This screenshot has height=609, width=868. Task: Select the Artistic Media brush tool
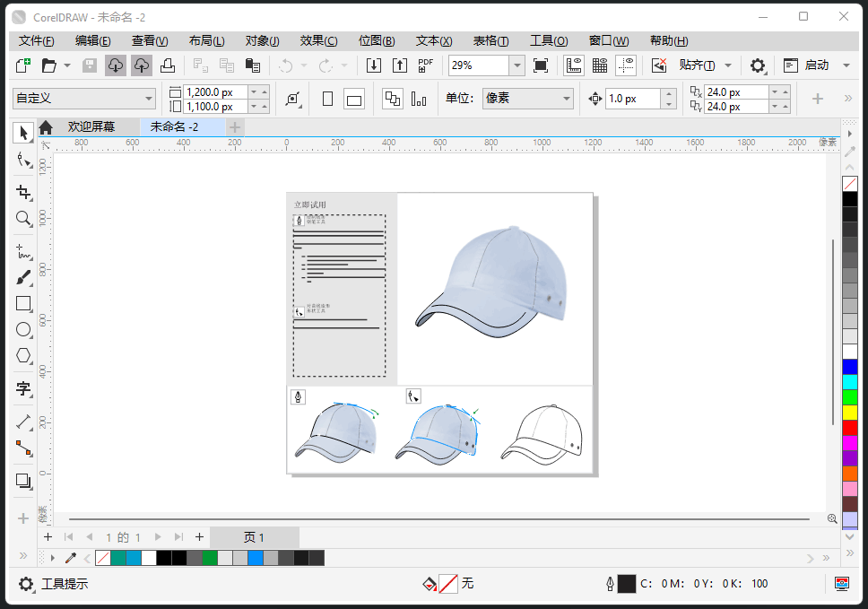click(23, 278)
